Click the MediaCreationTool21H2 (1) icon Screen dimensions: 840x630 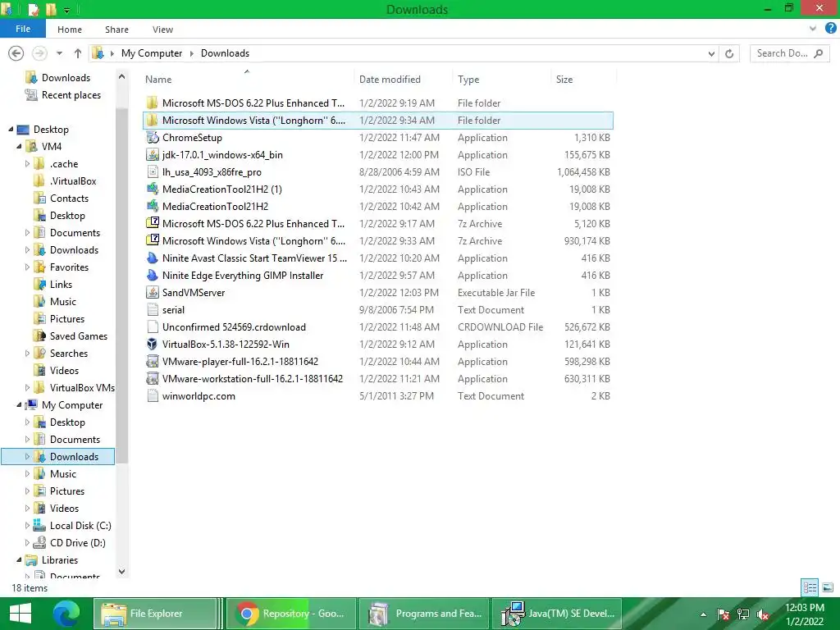pos(153,189)
